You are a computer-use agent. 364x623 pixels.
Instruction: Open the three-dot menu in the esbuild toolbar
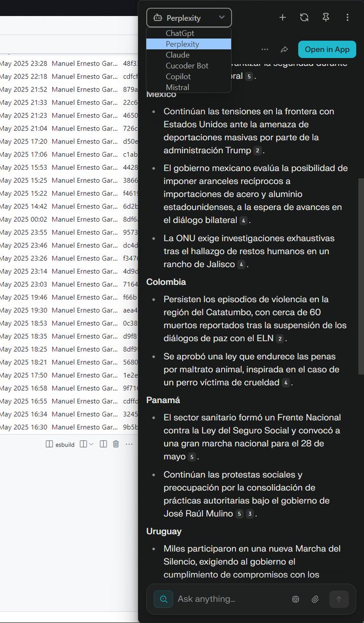click(x=129, y=444)
